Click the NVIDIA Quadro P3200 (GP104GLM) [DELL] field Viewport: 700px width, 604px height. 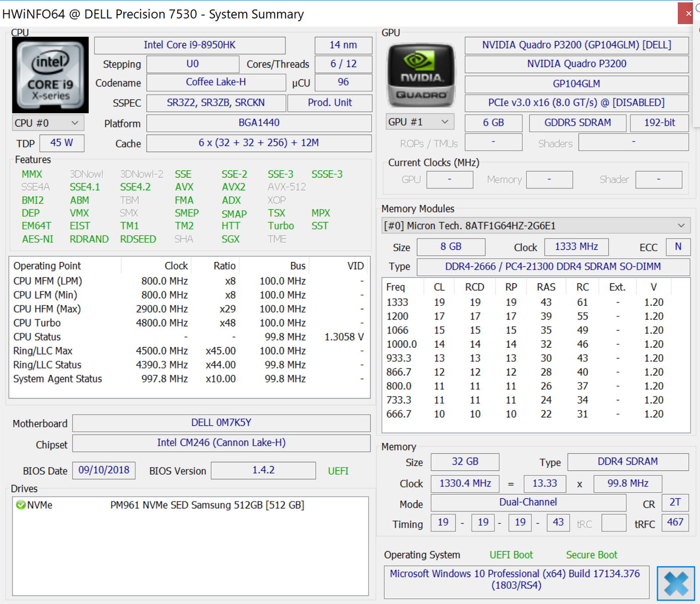coord(577,45)
